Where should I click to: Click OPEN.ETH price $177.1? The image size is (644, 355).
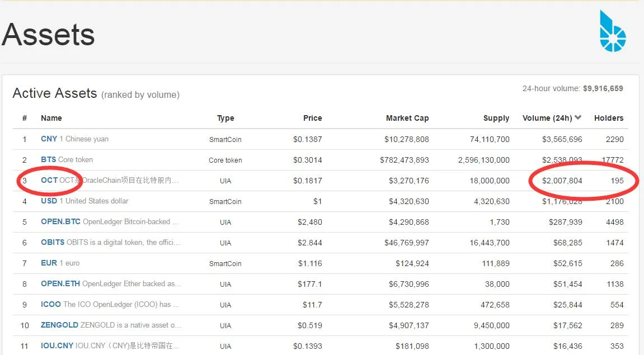310,284
